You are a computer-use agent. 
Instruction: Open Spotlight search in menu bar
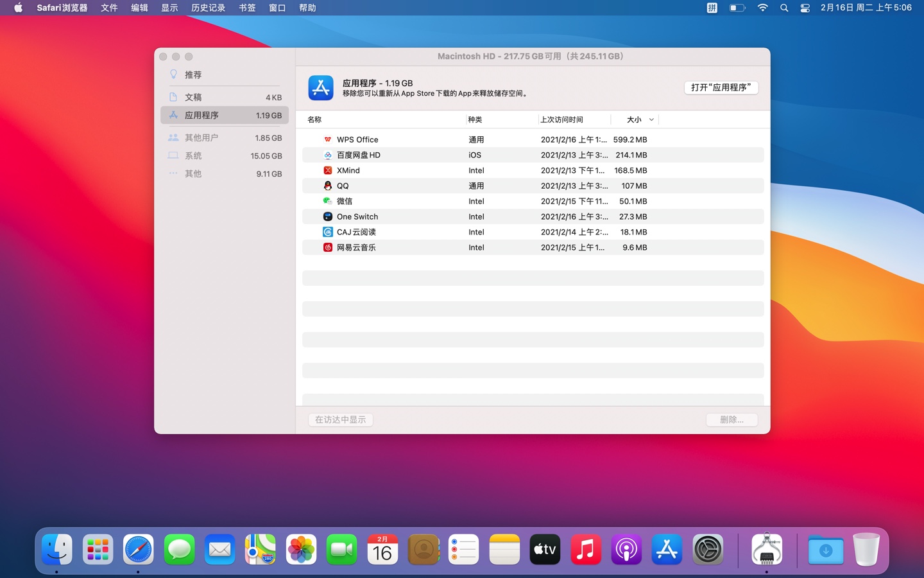784,8
